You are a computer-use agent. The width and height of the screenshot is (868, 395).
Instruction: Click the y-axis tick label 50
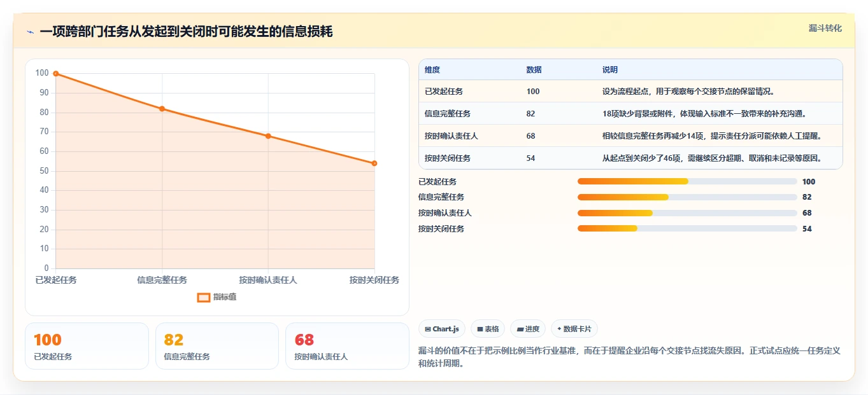point(44,171)
